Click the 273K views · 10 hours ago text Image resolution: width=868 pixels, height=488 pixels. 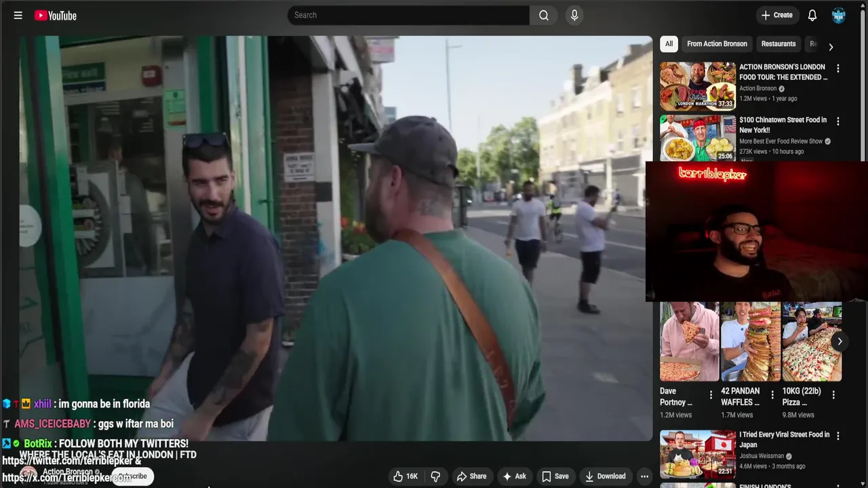click(772, 152)
